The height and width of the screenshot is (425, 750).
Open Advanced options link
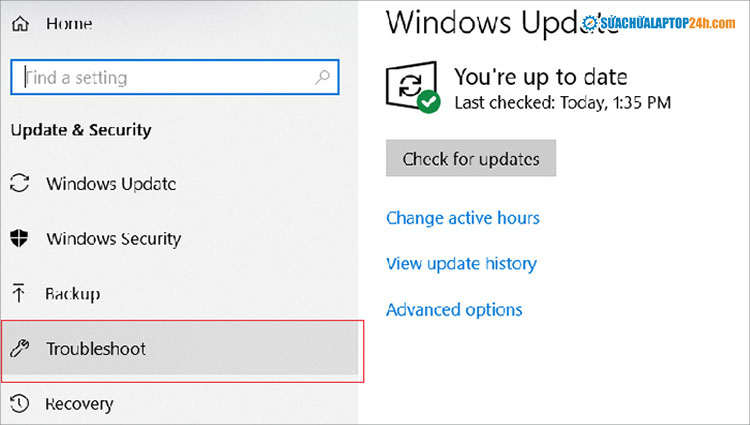click(454, 310)
